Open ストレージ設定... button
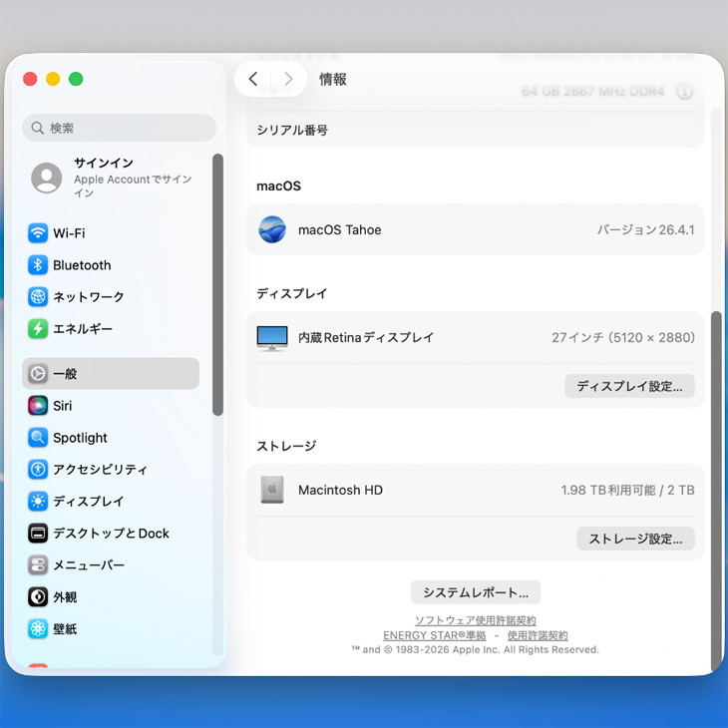This screenshot has height=728, width=728. click(635, 539)
